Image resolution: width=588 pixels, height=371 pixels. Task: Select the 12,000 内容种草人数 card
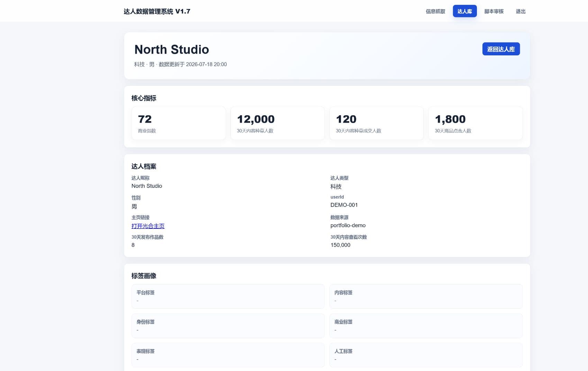tap(278, 123)
